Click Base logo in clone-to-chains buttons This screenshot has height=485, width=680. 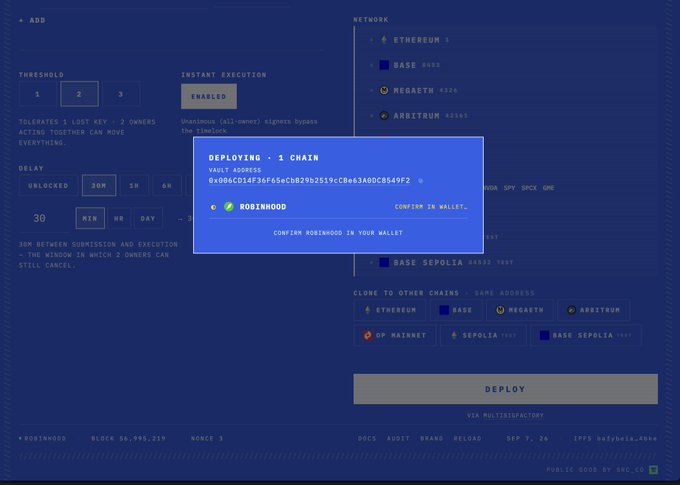444,310
